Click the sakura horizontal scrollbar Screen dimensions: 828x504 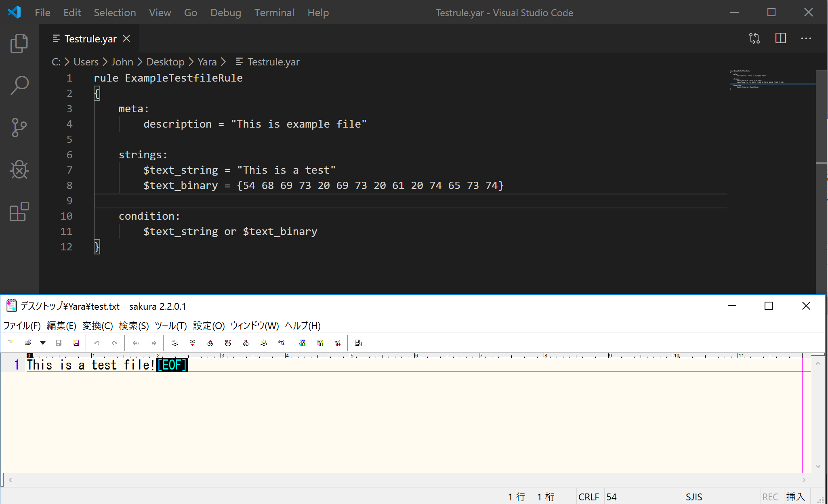pos(404,480)
